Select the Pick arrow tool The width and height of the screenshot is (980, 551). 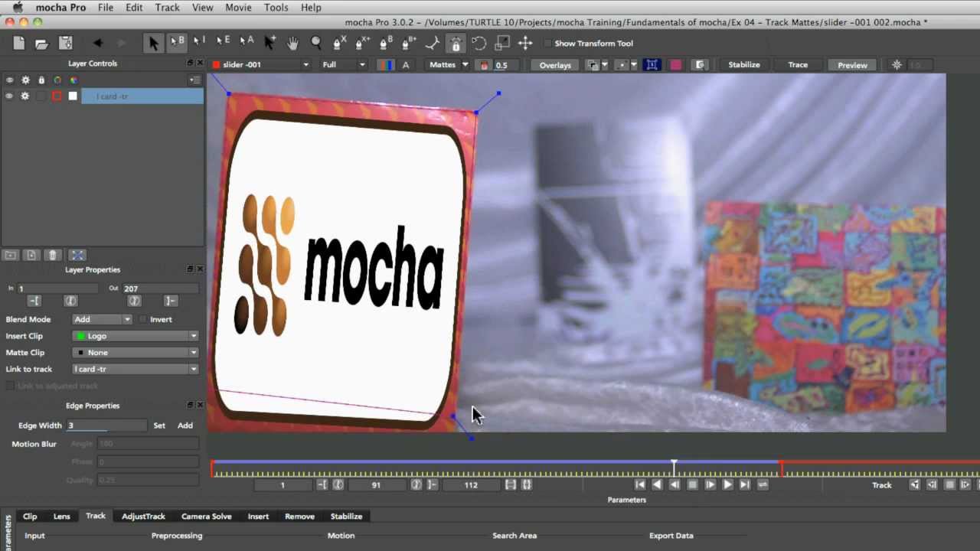(x=153, y=44)
